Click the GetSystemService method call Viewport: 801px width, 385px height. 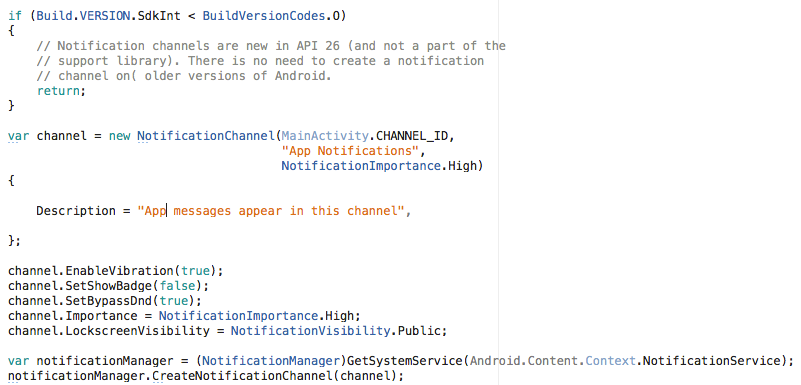tap(405, 360)
